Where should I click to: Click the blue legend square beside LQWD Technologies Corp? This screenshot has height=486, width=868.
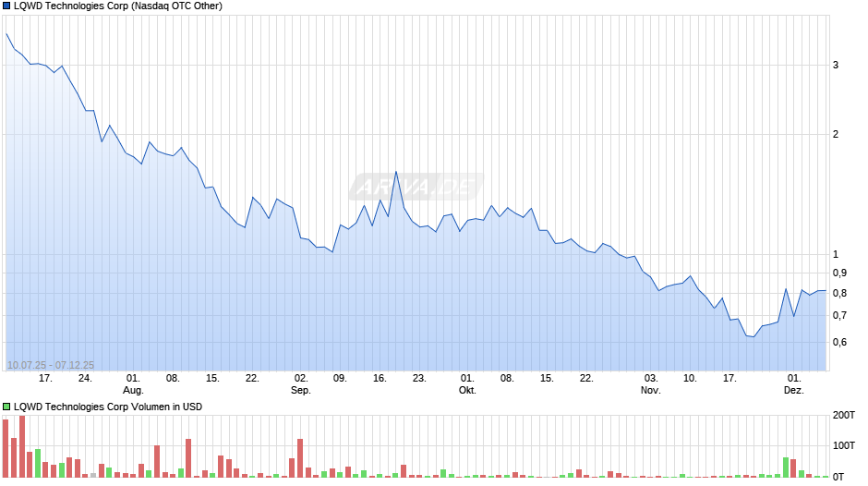coord(6,6)
